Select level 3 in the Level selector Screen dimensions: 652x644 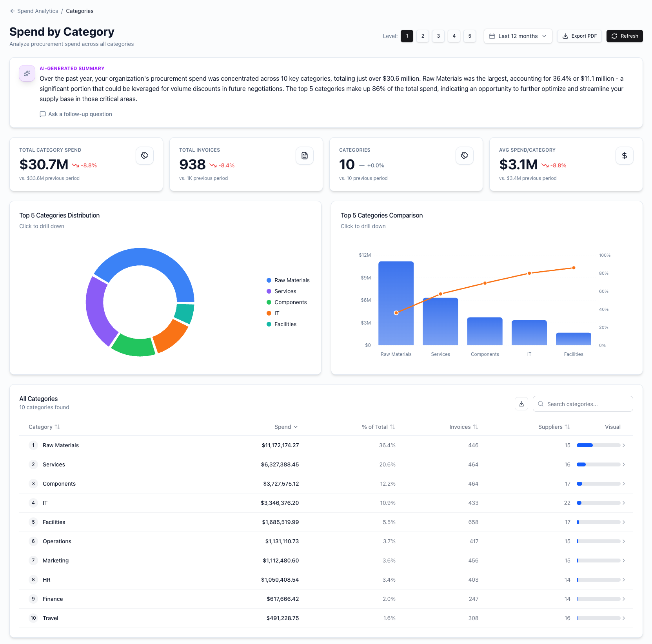[x=438, y=36]
